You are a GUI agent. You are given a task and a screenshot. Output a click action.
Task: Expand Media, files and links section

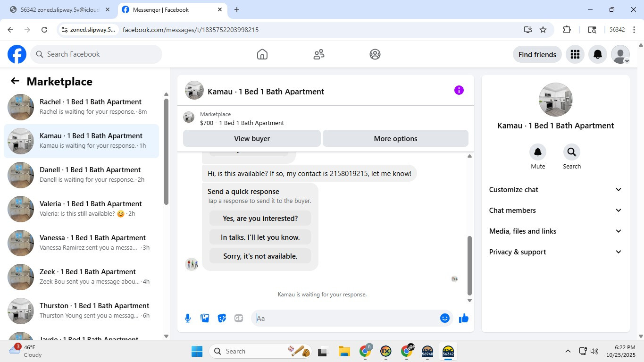coord(556,231)
